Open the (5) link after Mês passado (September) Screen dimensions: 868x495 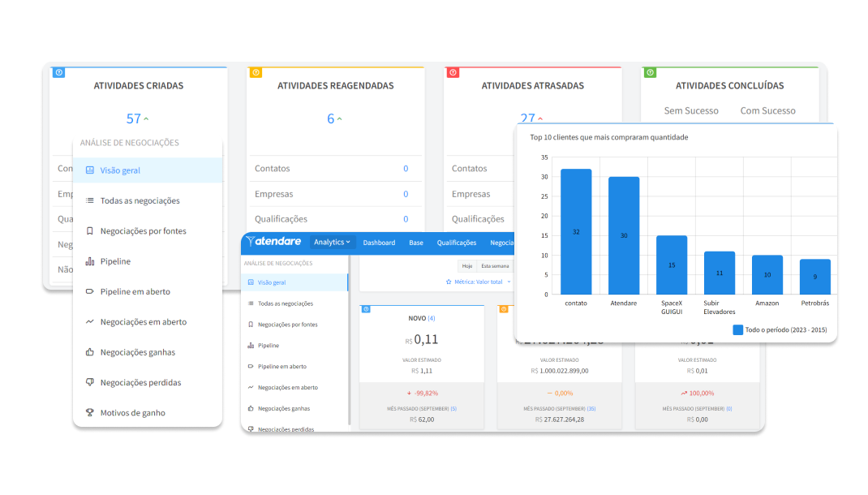453,409
